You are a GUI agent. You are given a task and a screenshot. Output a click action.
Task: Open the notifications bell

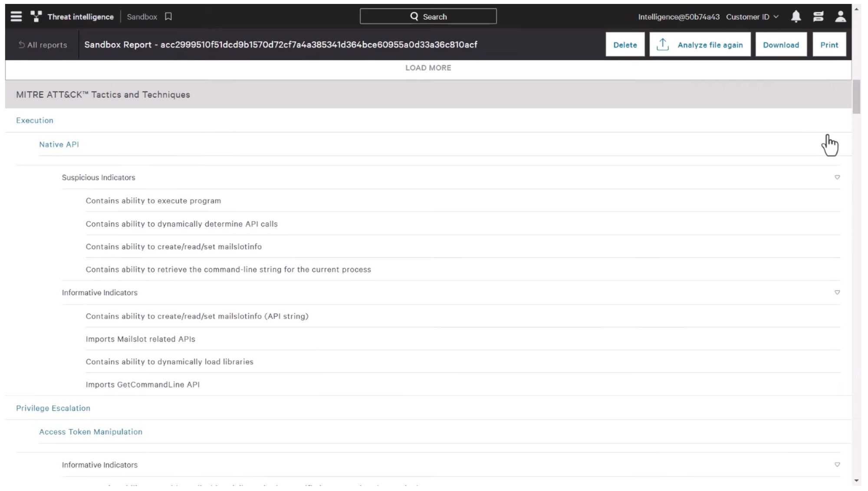point(796,16)
